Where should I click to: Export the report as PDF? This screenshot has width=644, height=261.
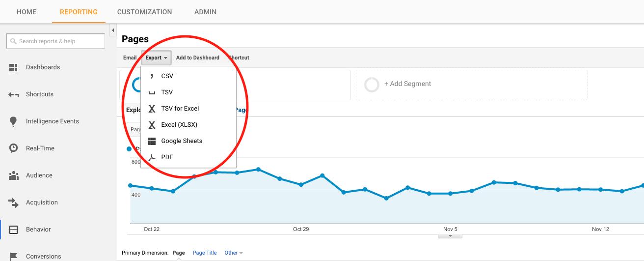[167, 157]
